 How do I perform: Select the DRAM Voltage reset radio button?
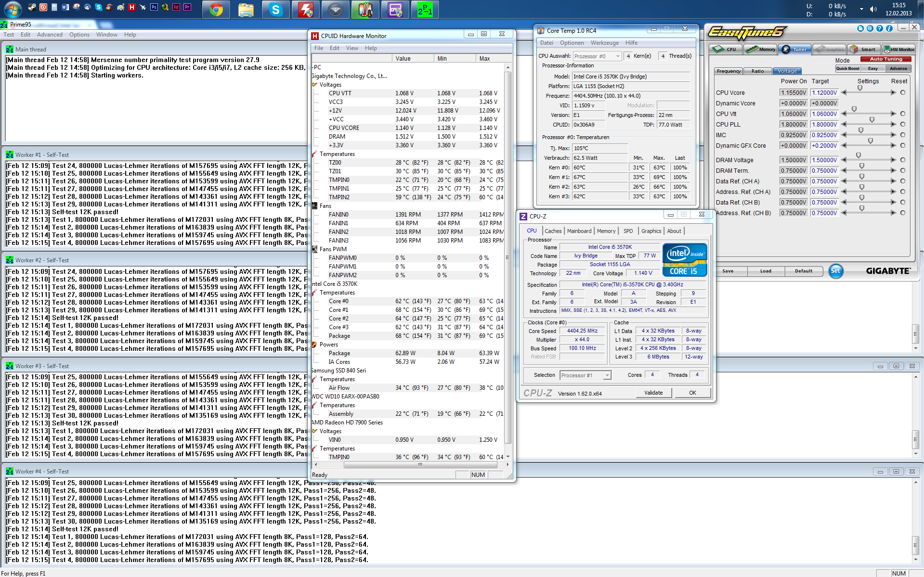pyautogui.click(x=902, y=160)
